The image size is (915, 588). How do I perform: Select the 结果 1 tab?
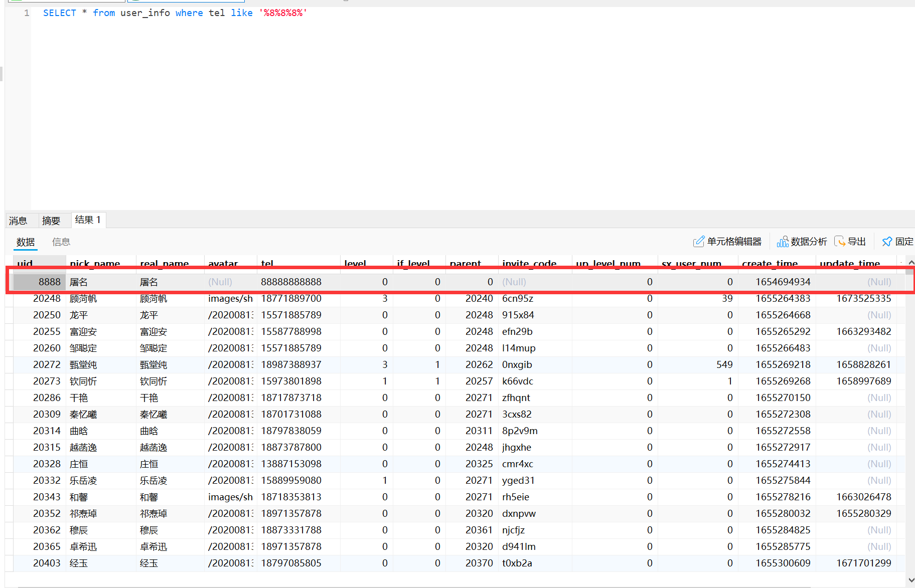88,220
